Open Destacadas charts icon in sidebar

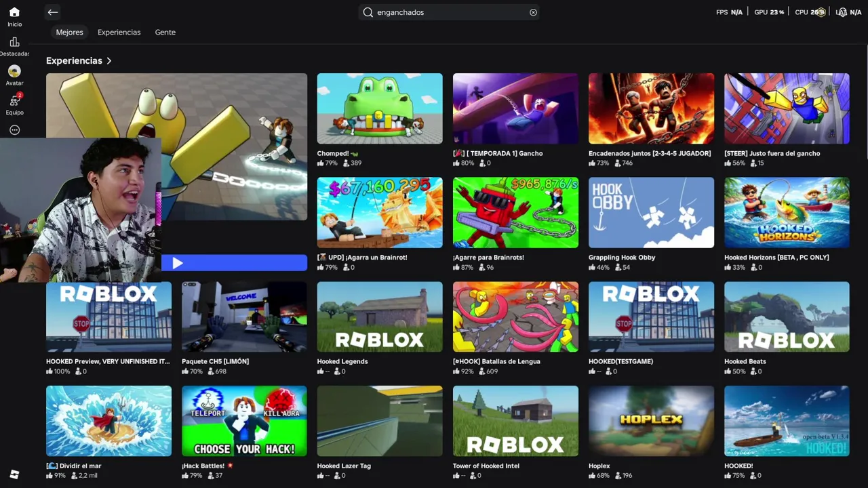pos(14,42)
